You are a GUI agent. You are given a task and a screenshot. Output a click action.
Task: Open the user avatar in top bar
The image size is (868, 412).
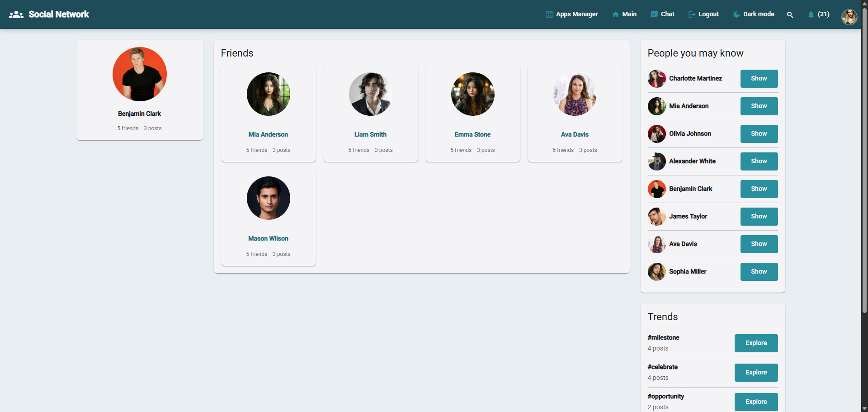(x=849, y=17)
